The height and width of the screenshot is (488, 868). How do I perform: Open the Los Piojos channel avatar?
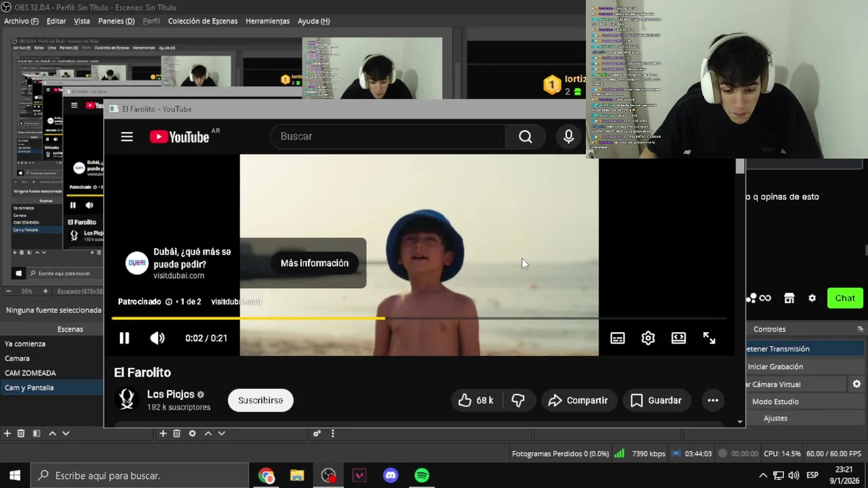coord(127,399)
